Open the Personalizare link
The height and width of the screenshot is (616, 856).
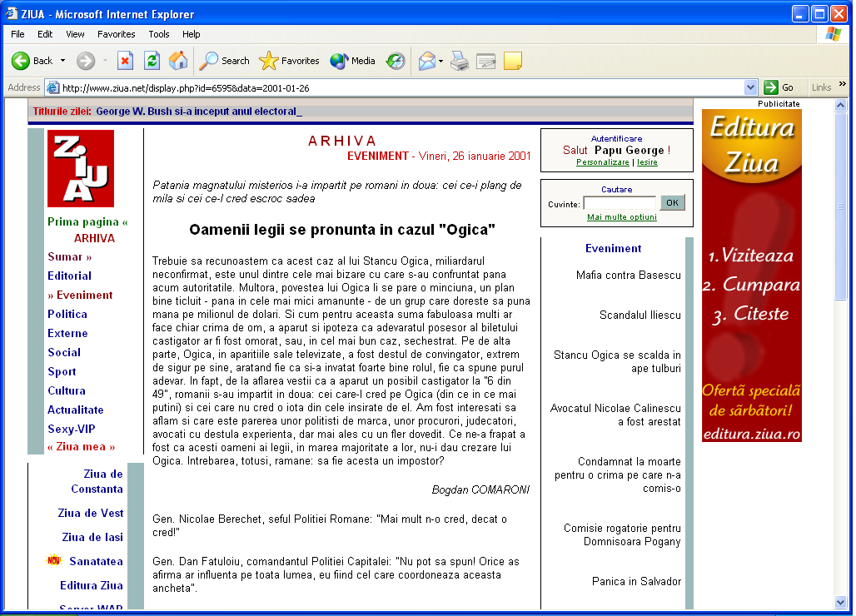pyautogui.click(x=603, y=162)
